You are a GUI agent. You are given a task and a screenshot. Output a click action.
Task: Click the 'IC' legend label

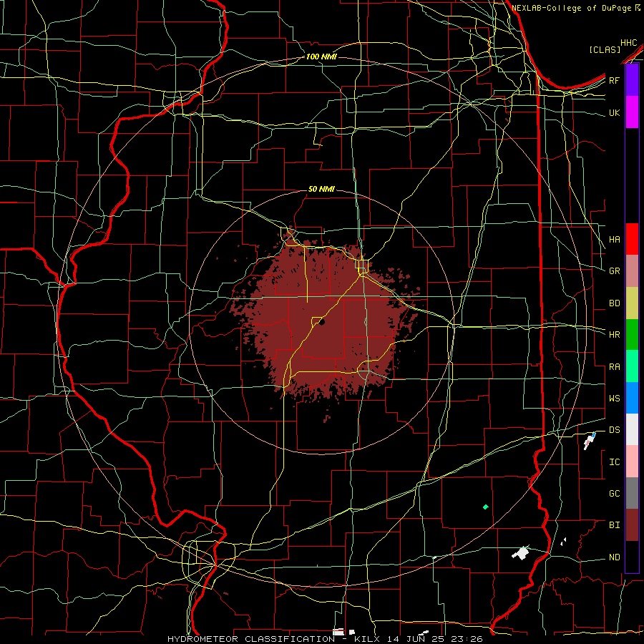pos(615,462)
